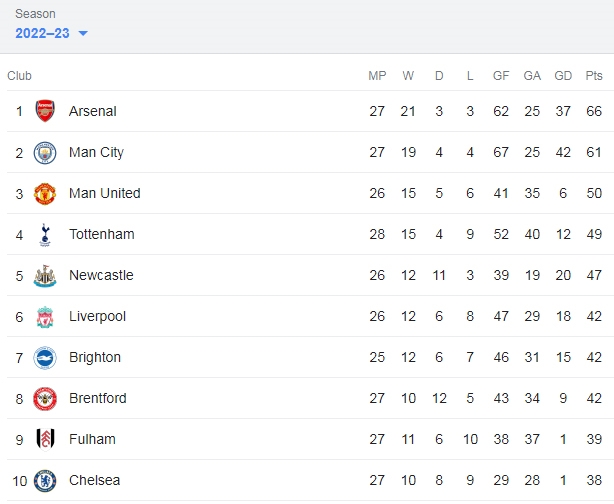This screenshot has height=504, width=614.
Task: Open the Chelsea team name link
Action: point(94,481)
